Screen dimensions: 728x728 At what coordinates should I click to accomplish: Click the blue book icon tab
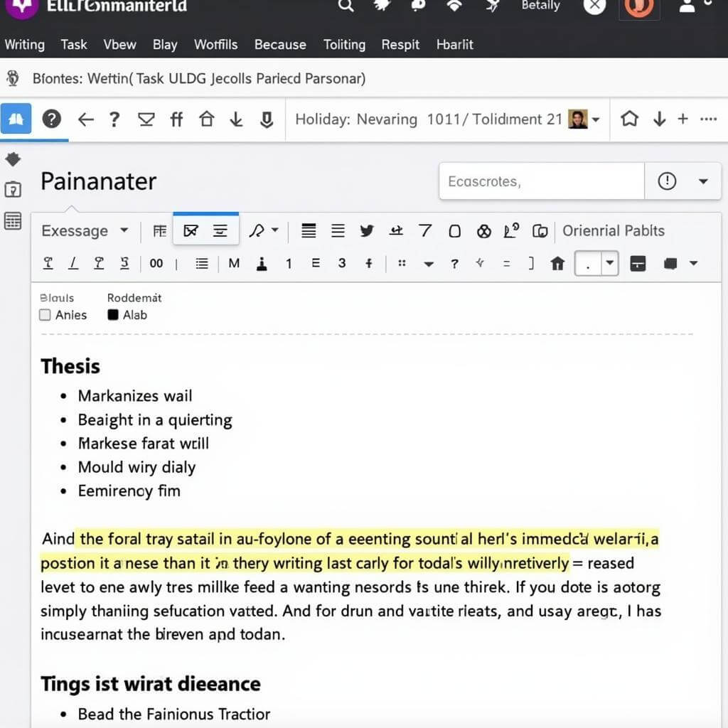pos(16,119)
